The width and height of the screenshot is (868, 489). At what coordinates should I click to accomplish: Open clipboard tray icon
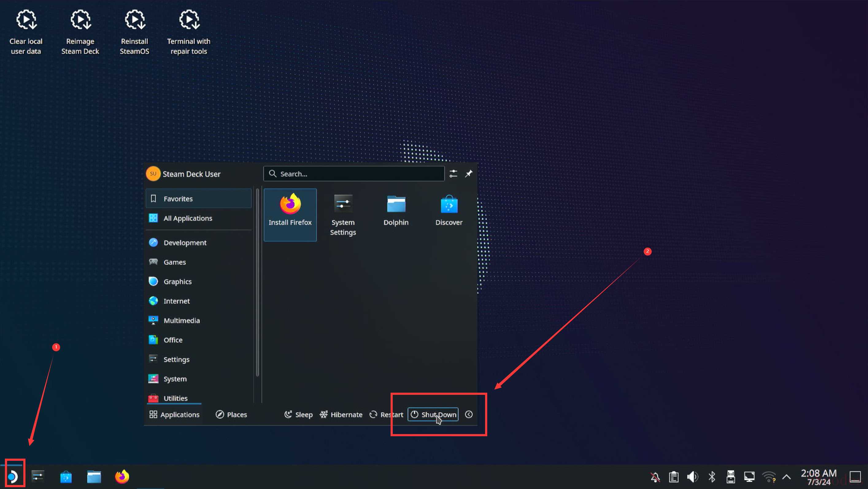coord(674,477)
